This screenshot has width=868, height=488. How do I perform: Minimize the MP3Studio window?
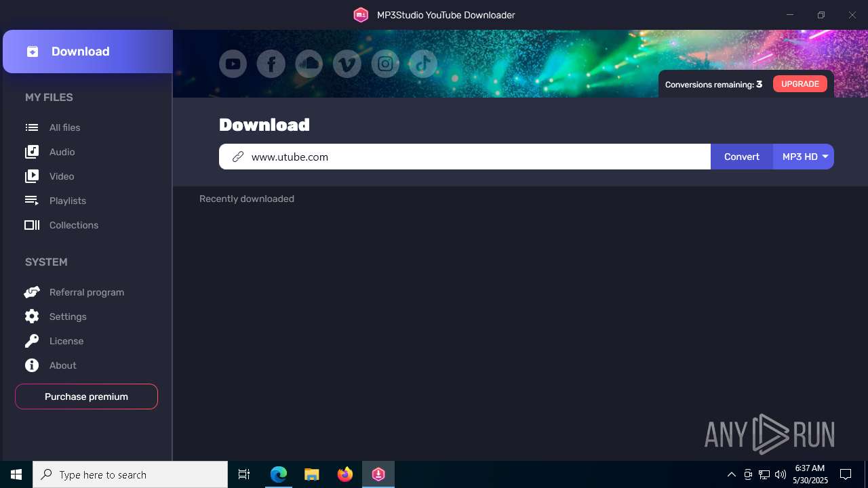(790, 15)
